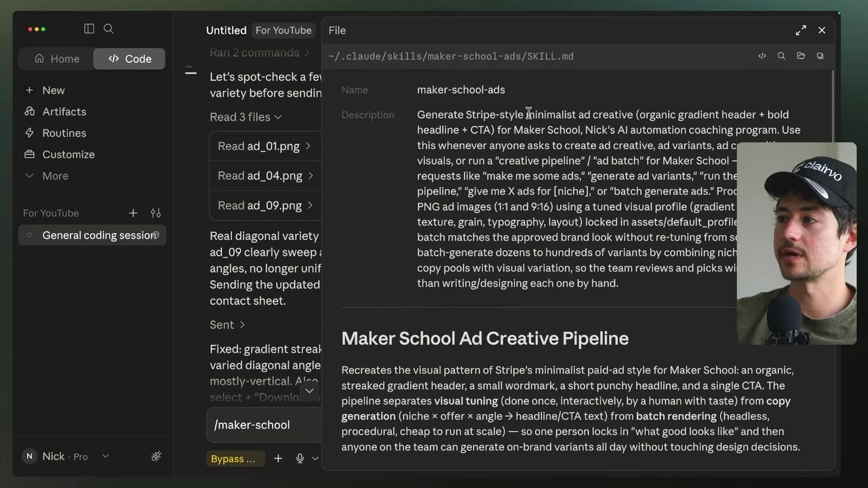Click the chat outline lines icon
The image size is (868, 488).
pos(191,71)
